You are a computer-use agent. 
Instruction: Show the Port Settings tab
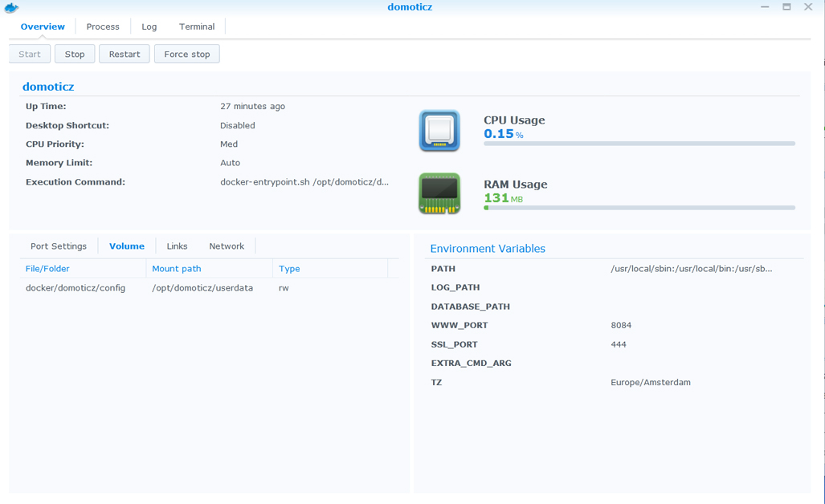pos(59,246)
